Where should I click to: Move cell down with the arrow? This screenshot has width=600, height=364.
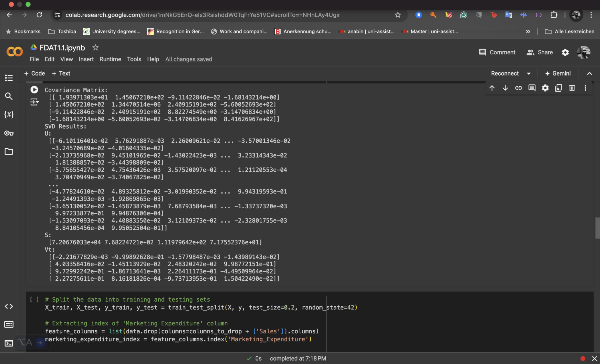505,88
